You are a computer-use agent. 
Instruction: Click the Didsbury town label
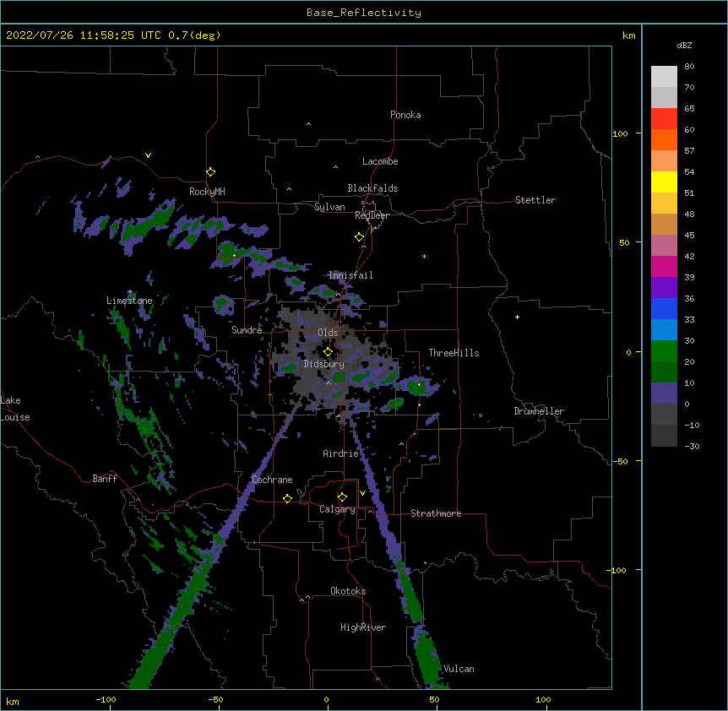coord(324,364)
